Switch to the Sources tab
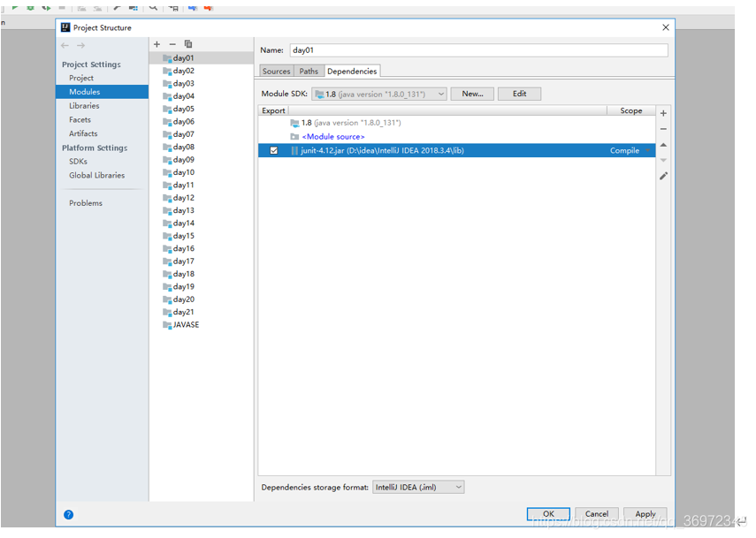756x538 pixels. click(276, 72)
